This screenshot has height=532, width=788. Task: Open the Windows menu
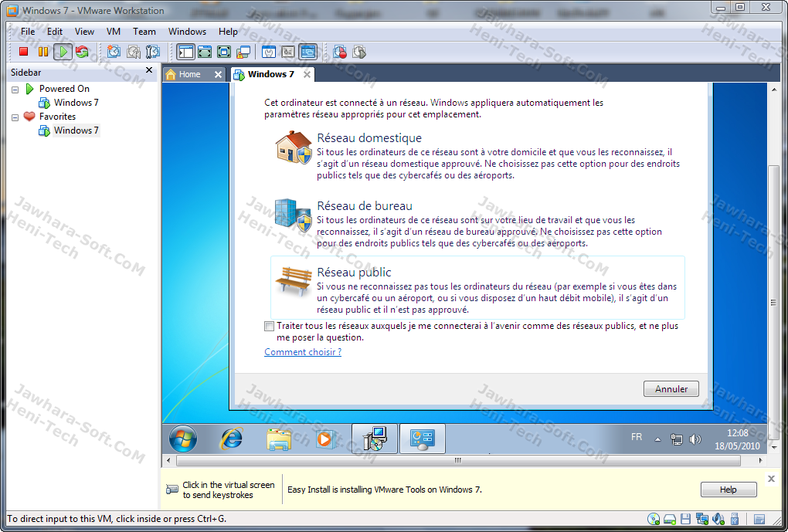click(x=187, y=31)
